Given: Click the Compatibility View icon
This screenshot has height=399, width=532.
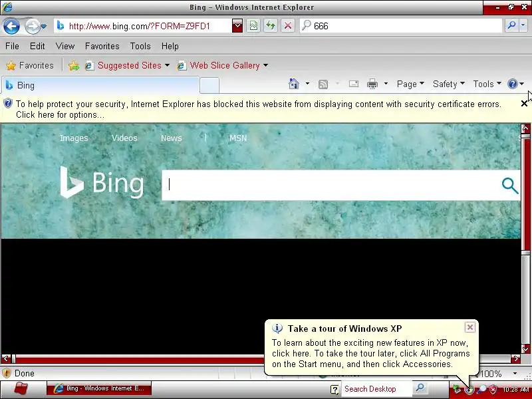Looking at the screenshot, I should tap(253, 26).
